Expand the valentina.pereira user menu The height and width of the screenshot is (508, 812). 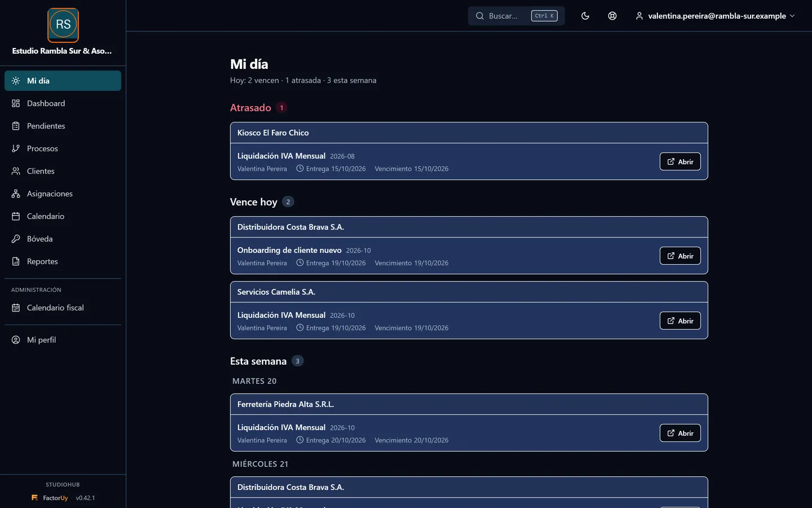click(x=715, y=16)
